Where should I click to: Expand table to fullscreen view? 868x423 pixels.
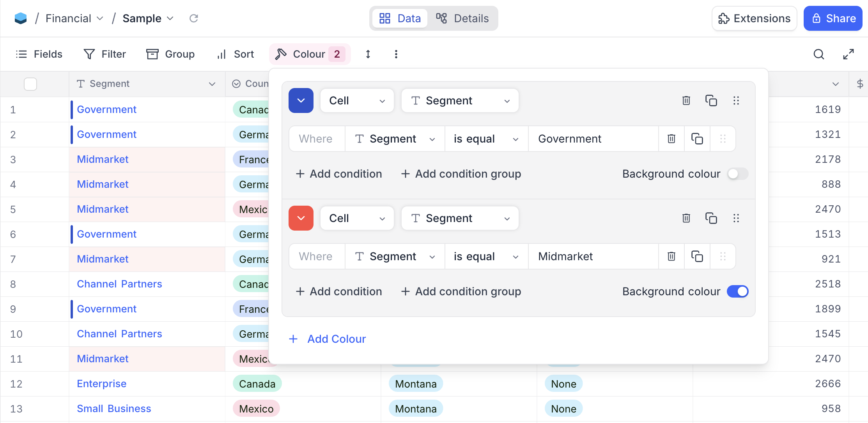(848, 54)
